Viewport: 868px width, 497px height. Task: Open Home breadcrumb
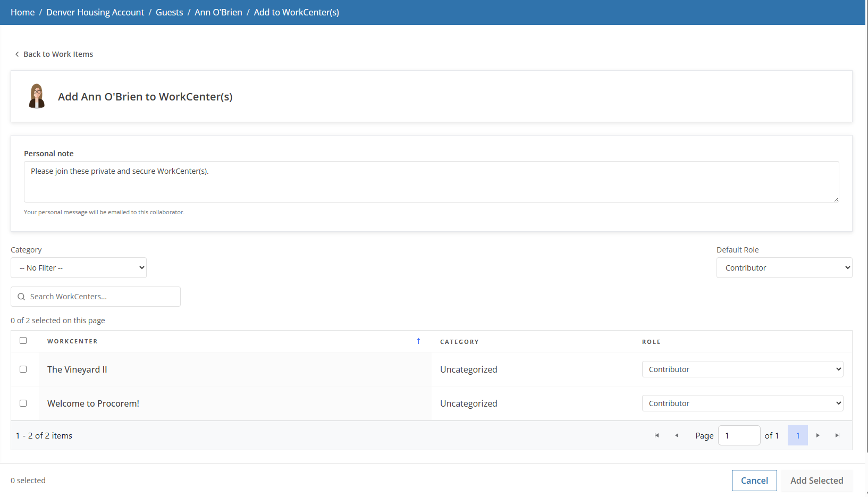click(22, 12)
